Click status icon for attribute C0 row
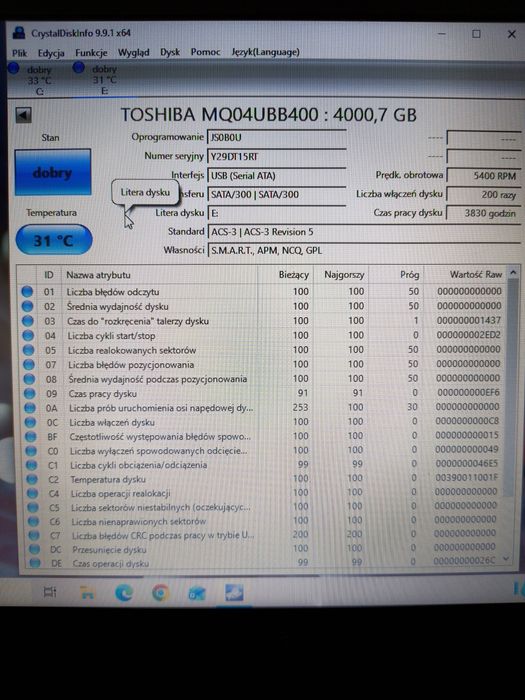This screenshot has width=525, height=700. point(31,450)
